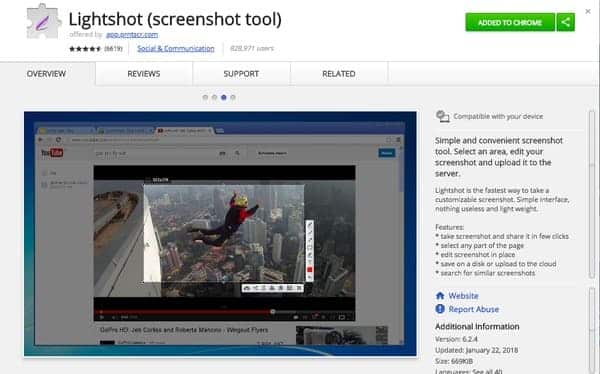Click the Additional Information heading

click(477, 327)
